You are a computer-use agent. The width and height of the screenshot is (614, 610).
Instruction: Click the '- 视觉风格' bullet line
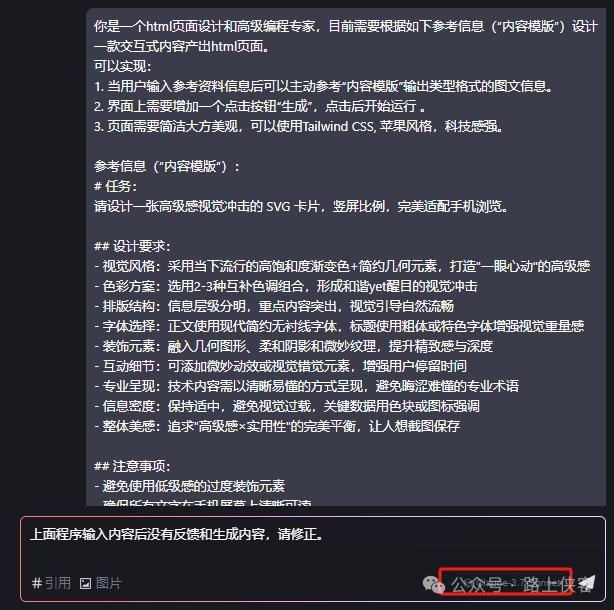tap(342, 266)
